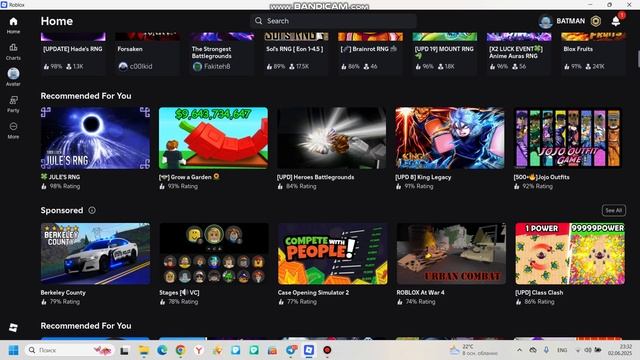The height and width of the screenshot is (360, 640).
Task: Click the Sponsored info icon
Action: point(92,210)
